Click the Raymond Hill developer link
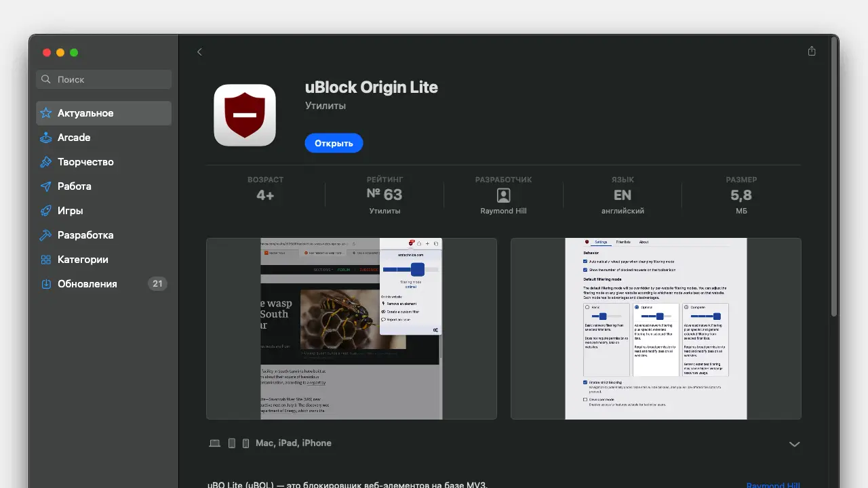The height and width of the screenshot is (488, 868). tap(503, 211)
